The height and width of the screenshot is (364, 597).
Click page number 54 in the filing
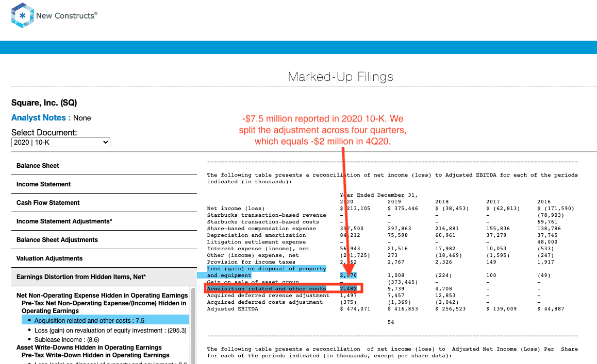click(391, 322)
